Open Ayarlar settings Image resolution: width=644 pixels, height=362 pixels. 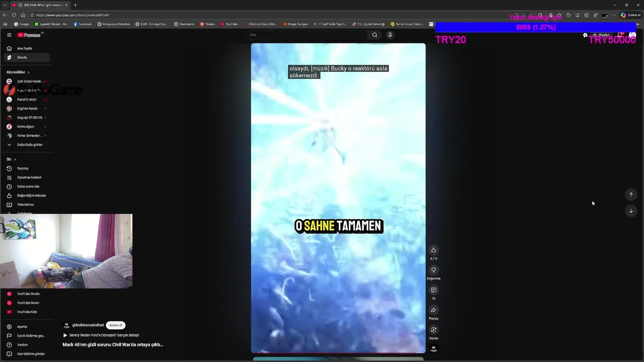coord(26,326)
